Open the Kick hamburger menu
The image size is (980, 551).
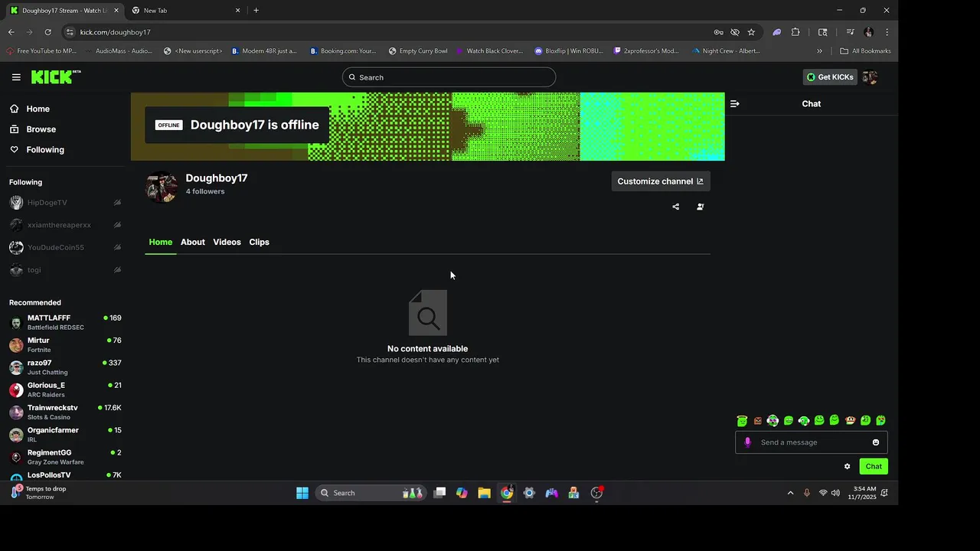tap(16, 77)
